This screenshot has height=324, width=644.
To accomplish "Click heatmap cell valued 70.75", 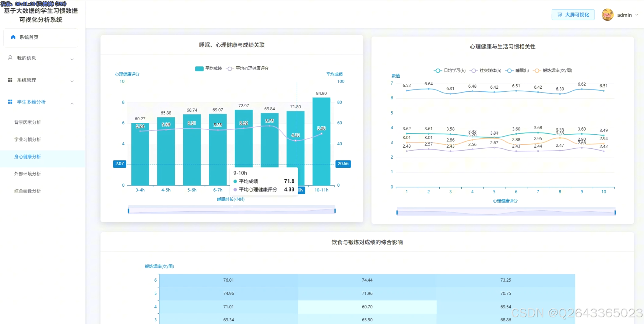I will (x=505, y=294).
